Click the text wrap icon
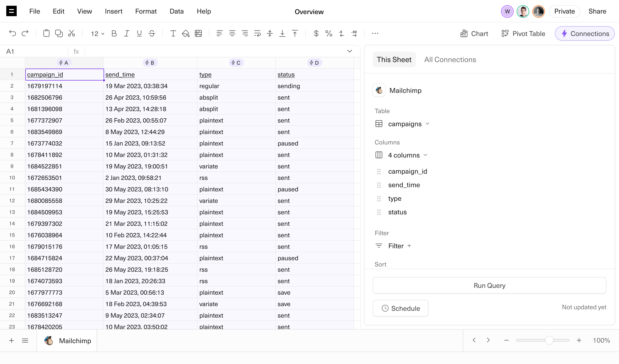 pyautogui.click(x=257, y=33)
